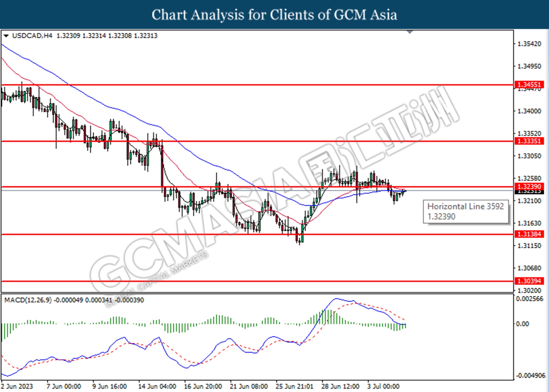
Task: Click the 16 Jun 20:00 time label
Action: pos(203,386)
